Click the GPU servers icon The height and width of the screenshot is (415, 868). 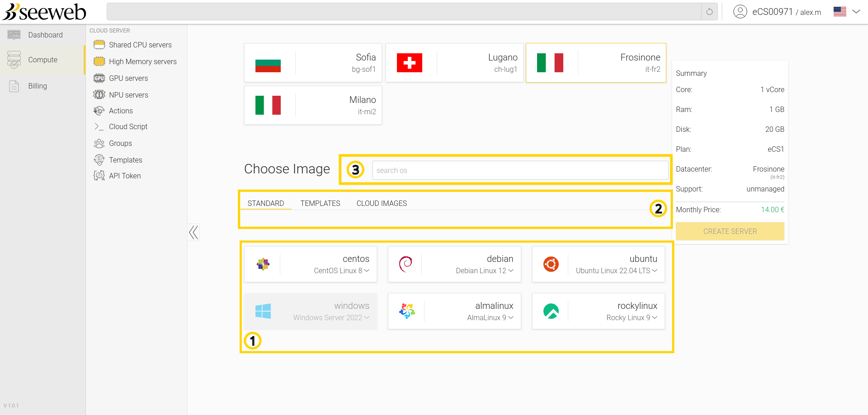coord(99,78)
